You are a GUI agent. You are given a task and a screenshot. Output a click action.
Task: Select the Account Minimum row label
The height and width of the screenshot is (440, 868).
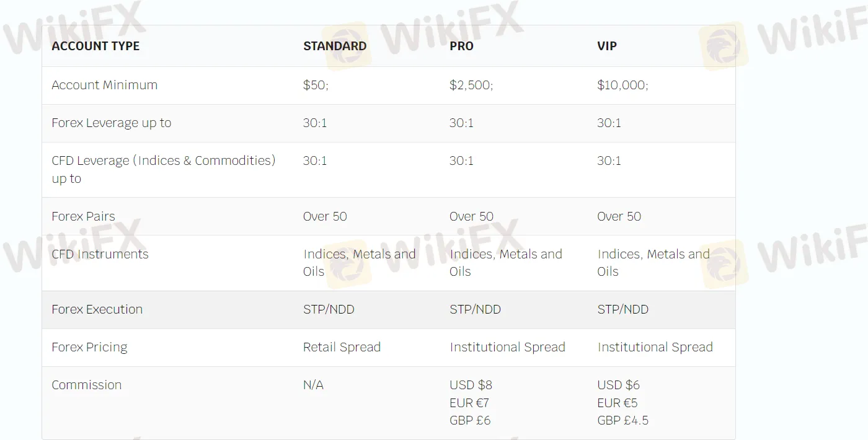pos(104,85)
